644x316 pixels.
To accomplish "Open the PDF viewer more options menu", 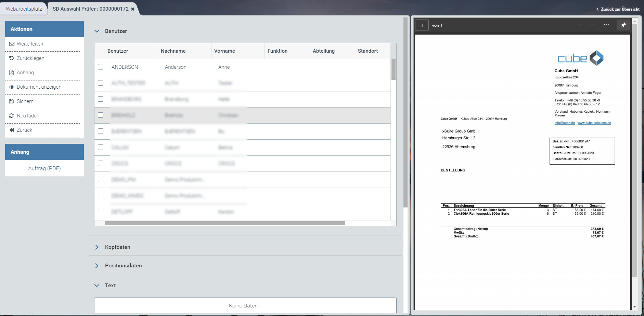I will coord(606,25).
